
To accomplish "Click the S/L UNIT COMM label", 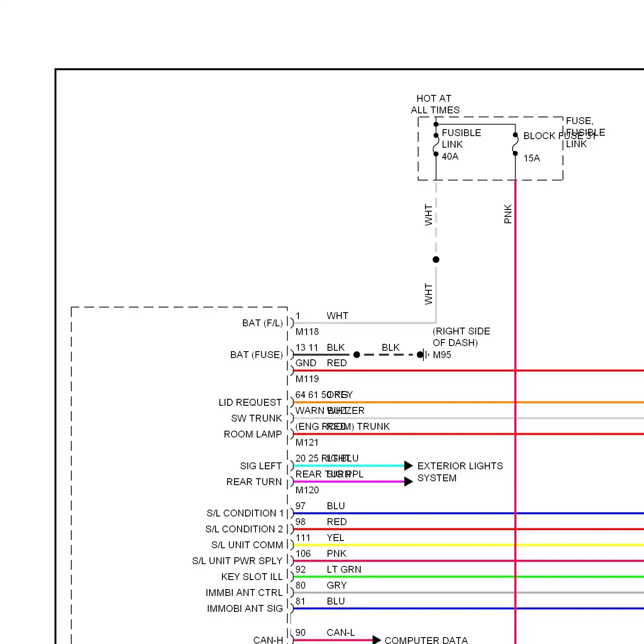I will [x=247, y=545].
